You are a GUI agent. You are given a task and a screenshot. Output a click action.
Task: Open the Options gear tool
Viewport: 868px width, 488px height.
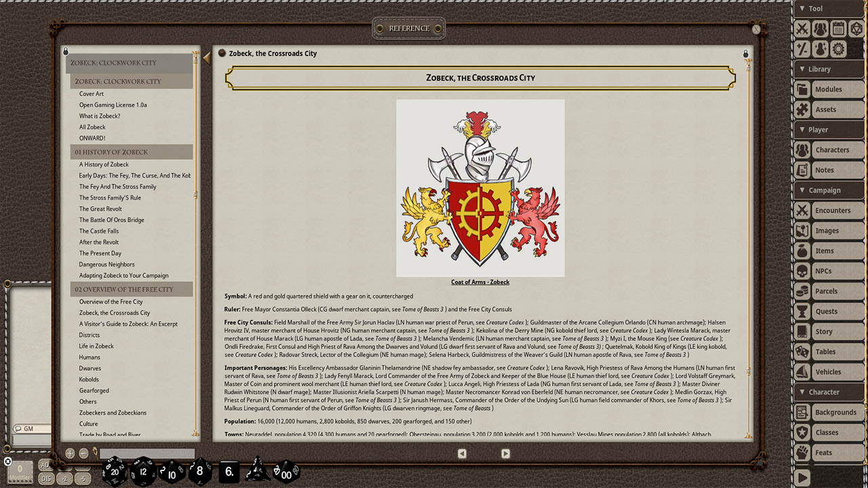(x=840, y=48)
